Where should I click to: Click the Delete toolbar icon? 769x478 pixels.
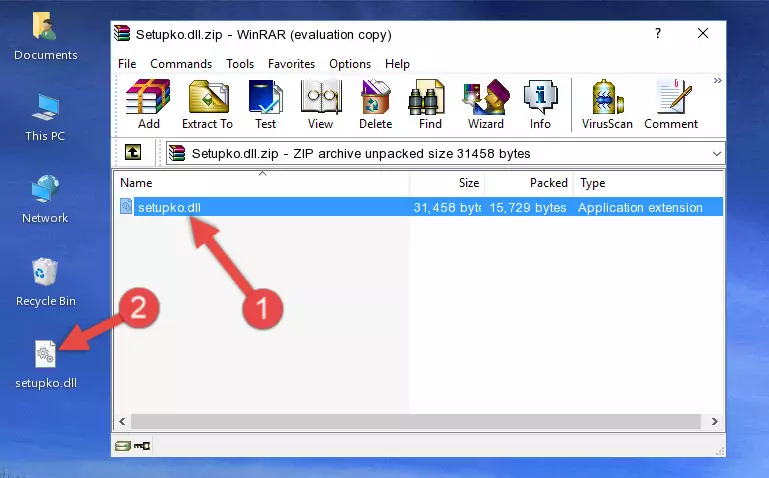pyautogui.click(x=376, y=104)
